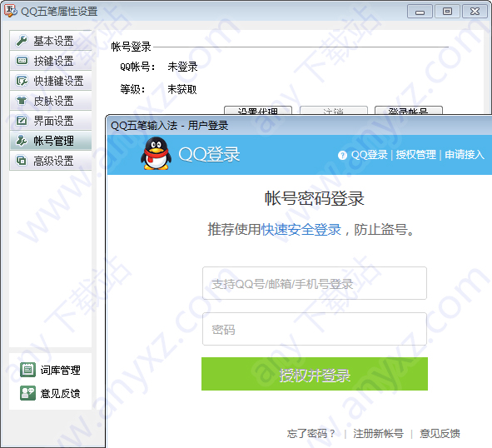Click into the 密码 password field
The width and height of the screenshot is (492, 448).
coord(315,329)
